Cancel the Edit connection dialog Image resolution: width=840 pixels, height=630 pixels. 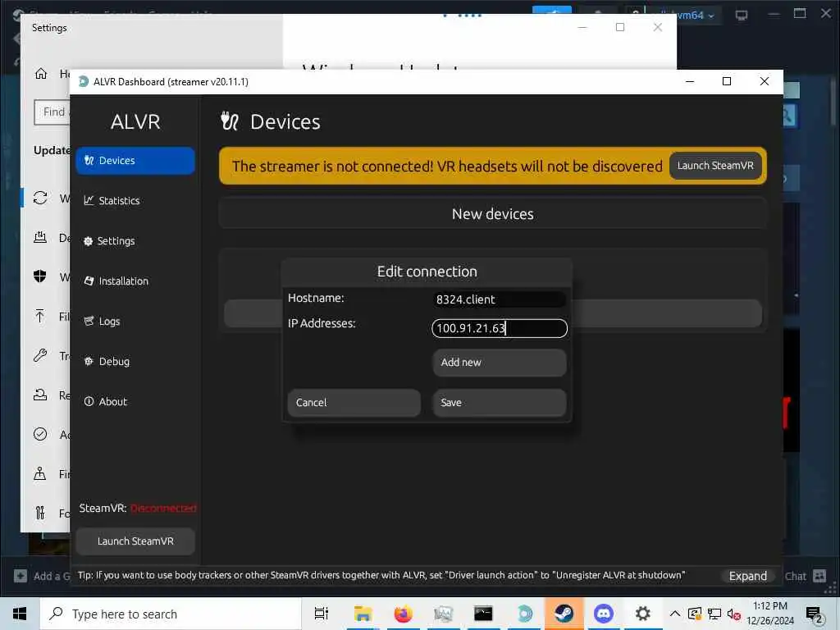[x=354, y=403]
